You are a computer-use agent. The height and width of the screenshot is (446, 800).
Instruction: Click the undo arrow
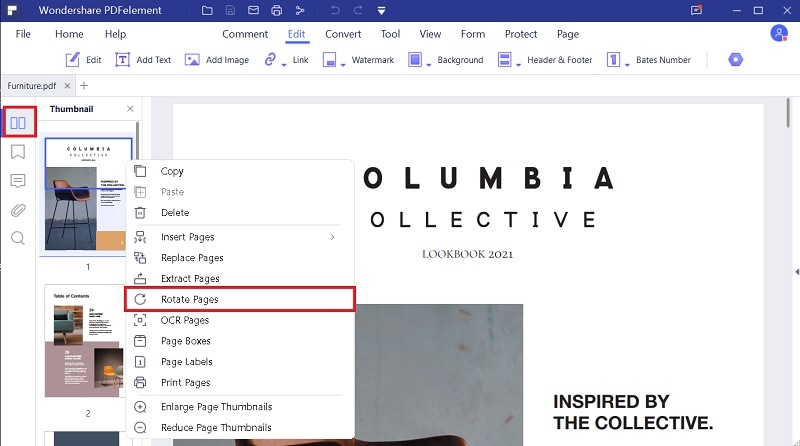335,10
